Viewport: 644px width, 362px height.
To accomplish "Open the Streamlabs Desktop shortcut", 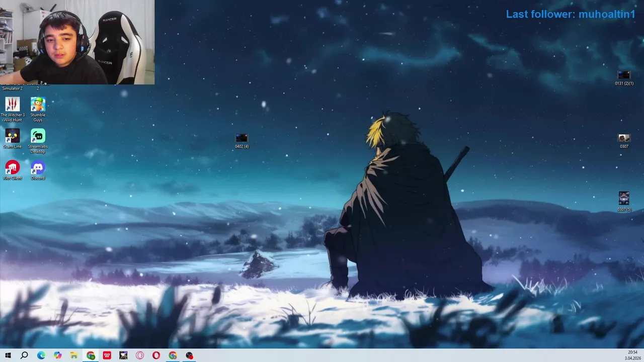I will click(x=38, y=141).
